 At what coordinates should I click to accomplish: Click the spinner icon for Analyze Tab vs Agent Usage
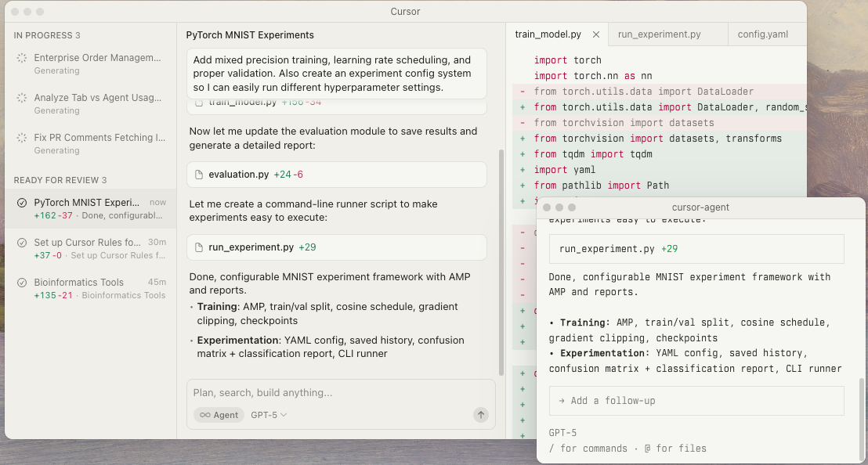pos(22,99)
